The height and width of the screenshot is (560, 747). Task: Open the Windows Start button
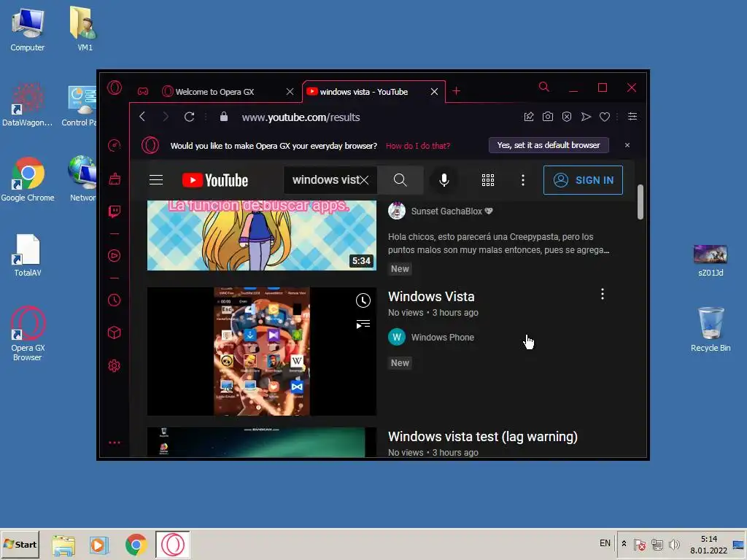pos(20,544)
